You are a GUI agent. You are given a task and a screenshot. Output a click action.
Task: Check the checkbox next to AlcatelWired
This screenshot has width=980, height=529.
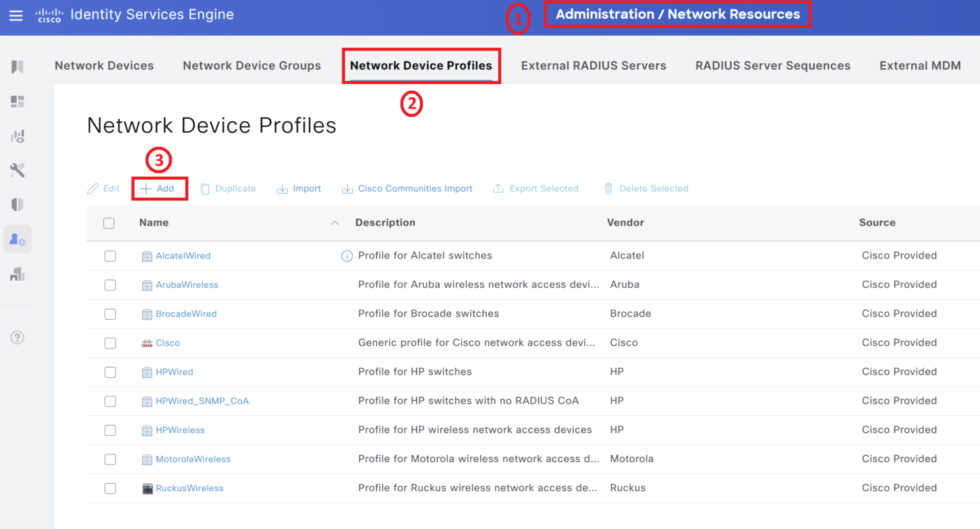click(110, 255)
